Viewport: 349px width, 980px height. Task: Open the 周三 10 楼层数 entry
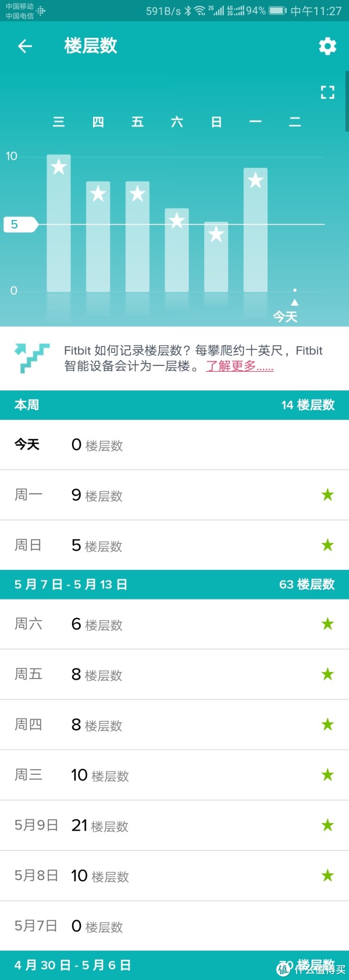pyautogui.click(x=174, y=775)
